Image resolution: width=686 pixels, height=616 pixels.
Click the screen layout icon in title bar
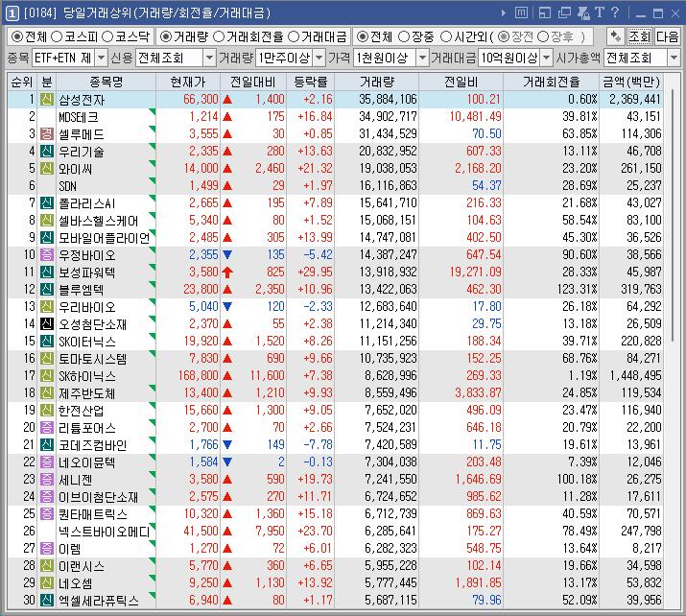pos(545,12)
